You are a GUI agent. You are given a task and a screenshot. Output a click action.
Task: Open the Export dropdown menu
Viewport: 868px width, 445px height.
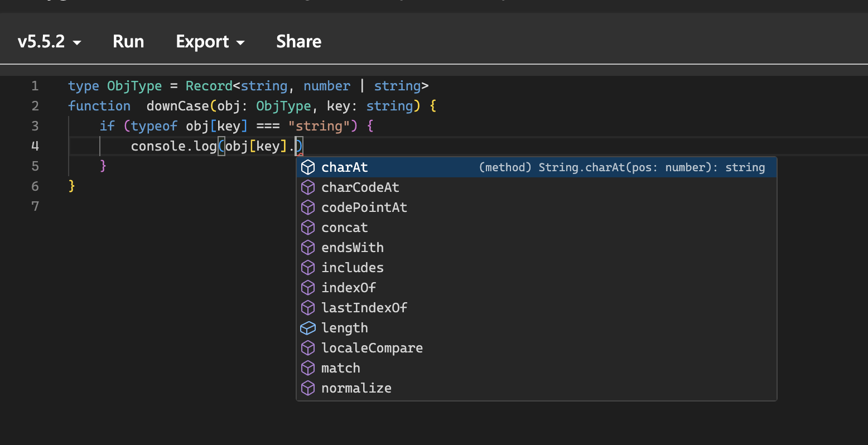[210, 41]
